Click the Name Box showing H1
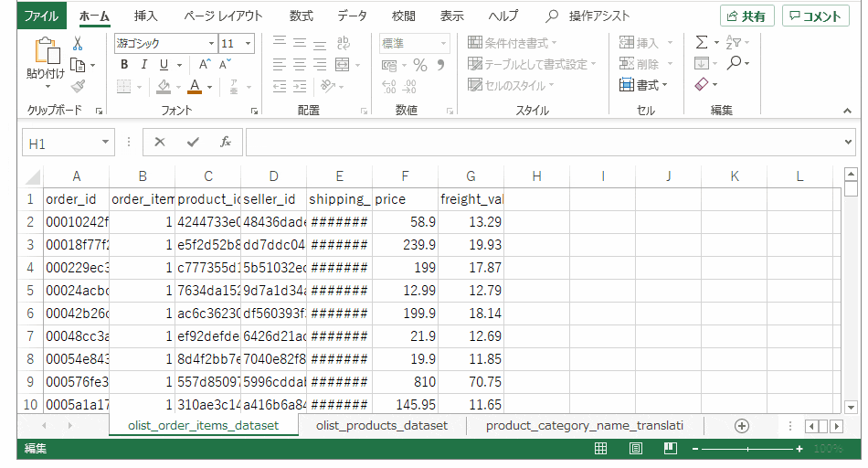 click(x=69, y=143)
